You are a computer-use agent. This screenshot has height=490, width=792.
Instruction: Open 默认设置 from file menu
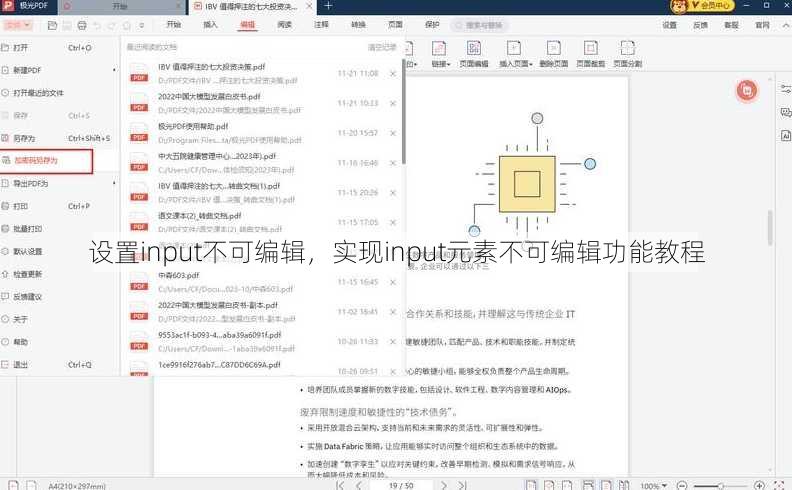point(60,252)
